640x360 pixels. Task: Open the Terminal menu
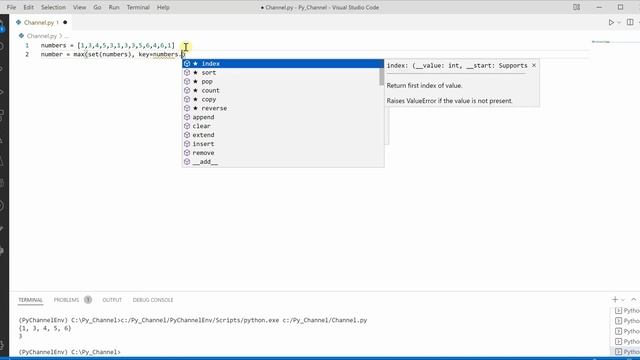click(x=138, y=7)
